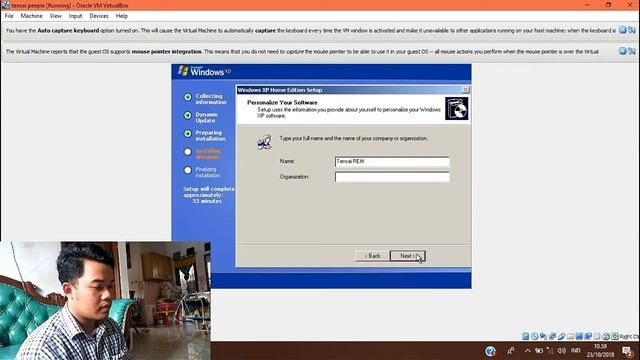This screenshot has width=640, height=360.
Task: Click the video capture status icon
Action: (588, 336)
